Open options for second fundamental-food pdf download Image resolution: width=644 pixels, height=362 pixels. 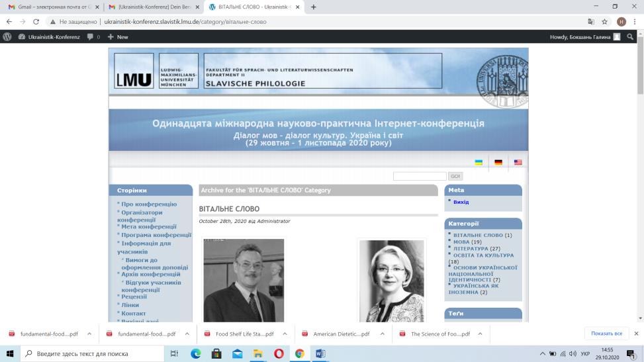pos(187,334)
